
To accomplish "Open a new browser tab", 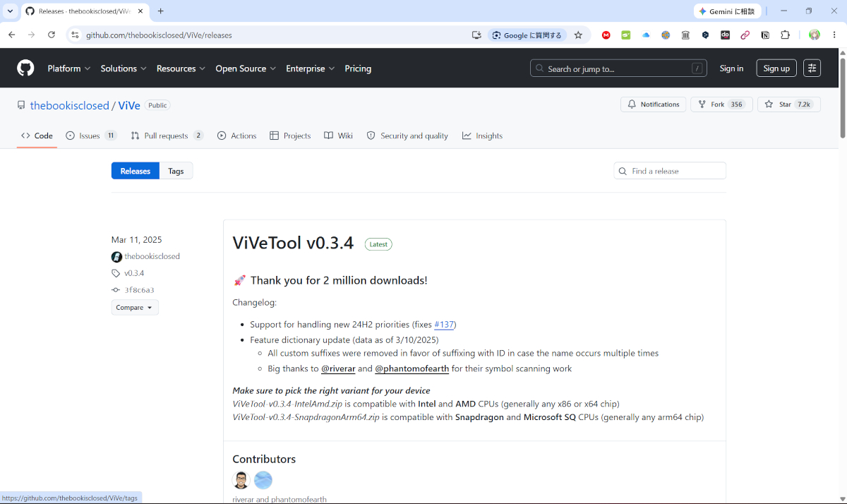I will (x=161, y=11).
